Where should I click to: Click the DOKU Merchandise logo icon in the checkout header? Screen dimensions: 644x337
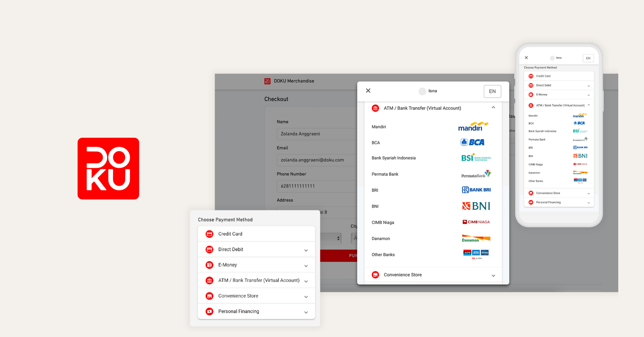(x=267, y=81)
